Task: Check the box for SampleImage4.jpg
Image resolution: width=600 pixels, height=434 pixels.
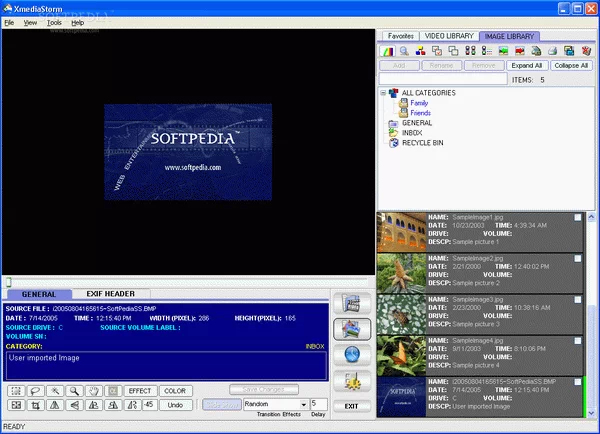Action: click(578, 341)
